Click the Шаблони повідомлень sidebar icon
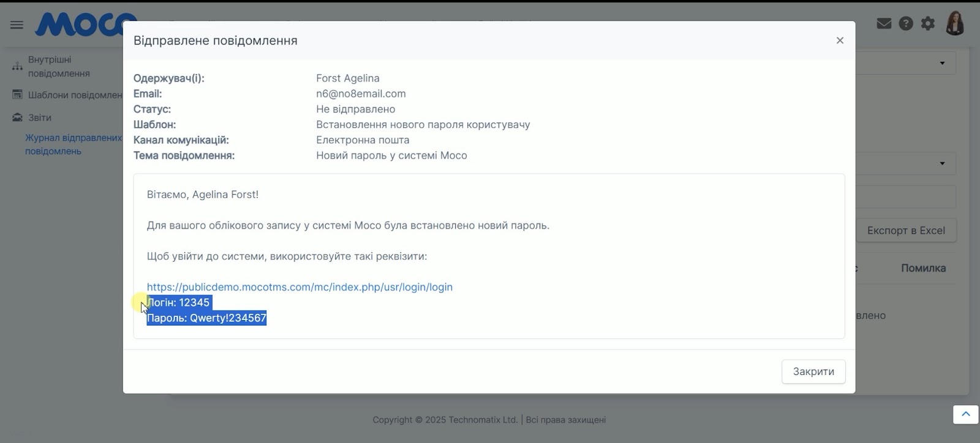 (17, 95)
